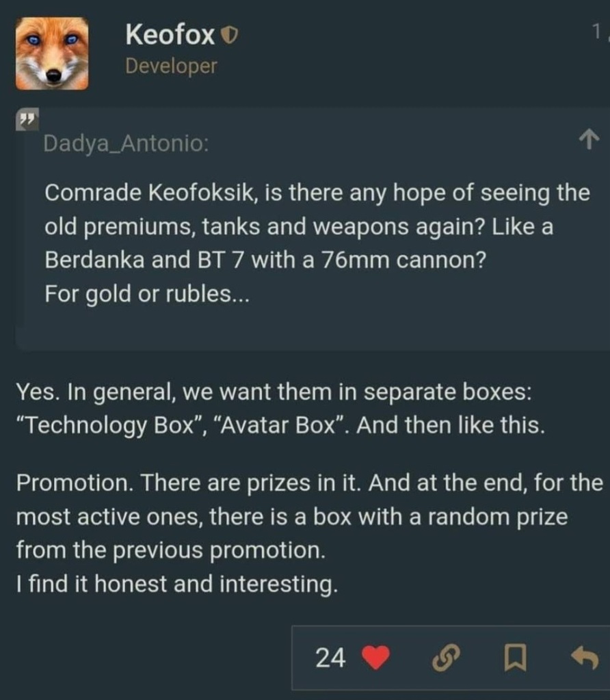
Task: Click the Developer role label
Action: point(170,66)
